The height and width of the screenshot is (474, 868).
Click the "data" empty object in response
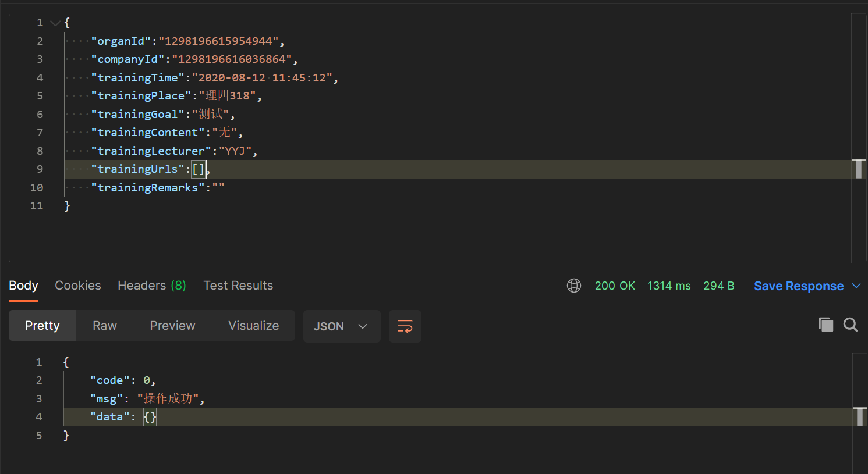(x=150, y=417)
